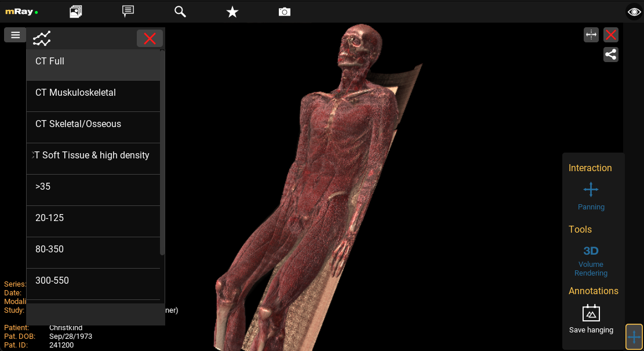
Task: Click Save hanging button
Action: coord(591,319)
